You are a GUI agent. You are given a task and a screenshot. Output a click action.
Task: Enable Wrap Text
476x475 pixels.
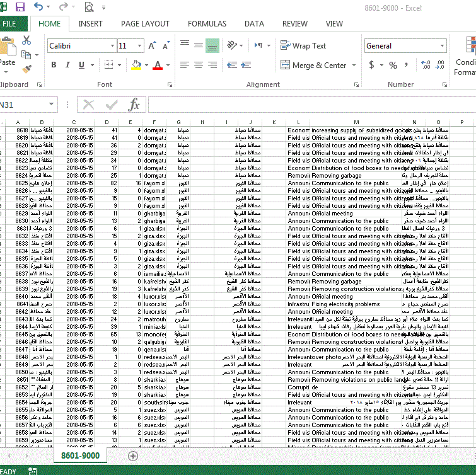pos(303,46)
